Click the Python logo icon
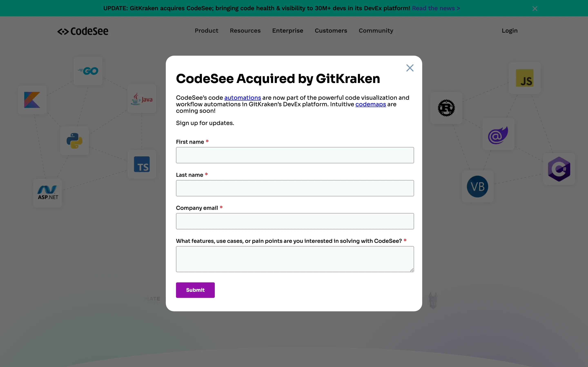 coord(74,141)
